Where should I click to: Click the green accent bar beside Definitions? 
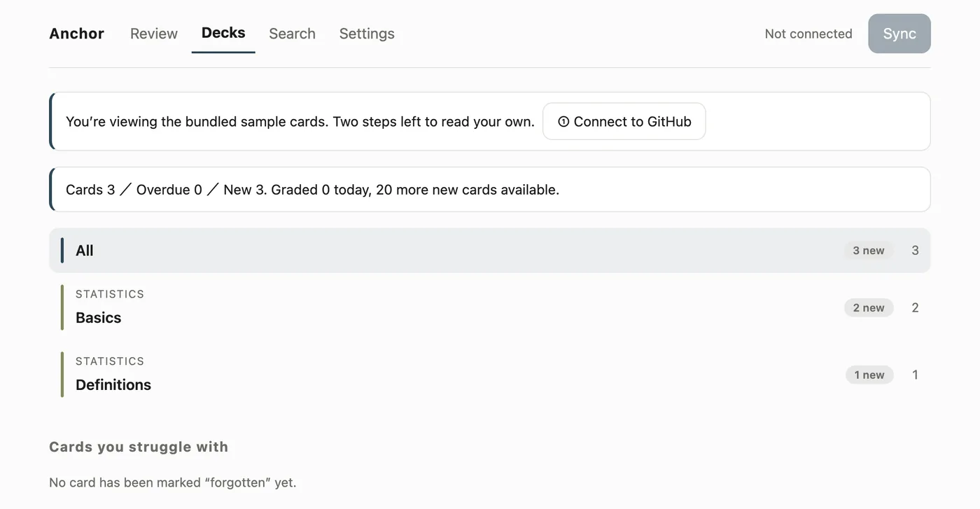tap(62, 375)
